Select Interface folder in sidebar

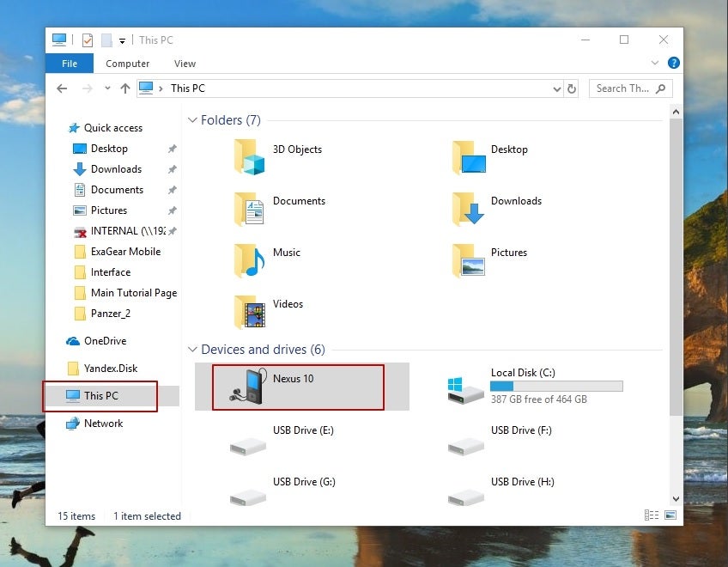[x=111, y=271]
